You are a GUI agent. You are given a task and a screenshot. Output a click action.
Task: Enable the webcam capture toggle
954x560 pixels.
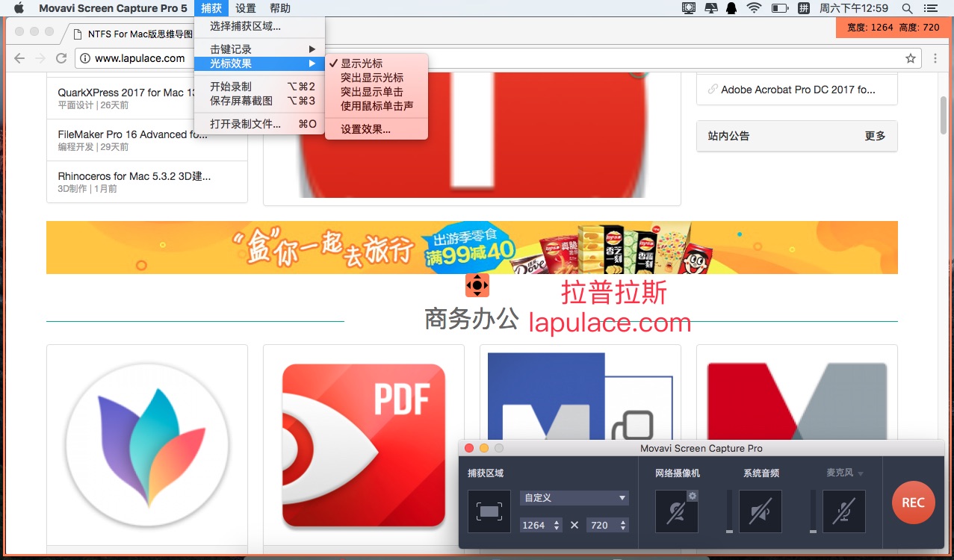(x=676, y=511)
